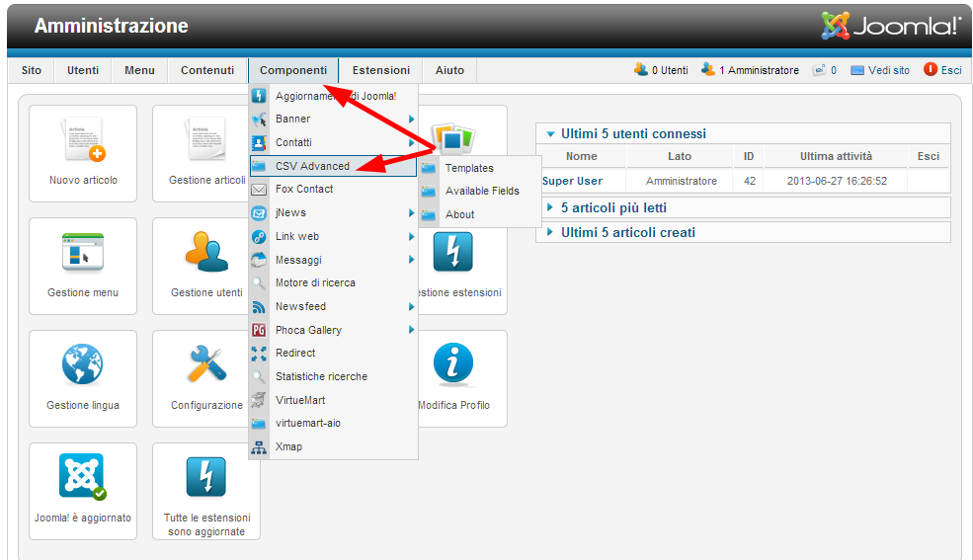Select CSV Advanced menu entry

(333, 166)
